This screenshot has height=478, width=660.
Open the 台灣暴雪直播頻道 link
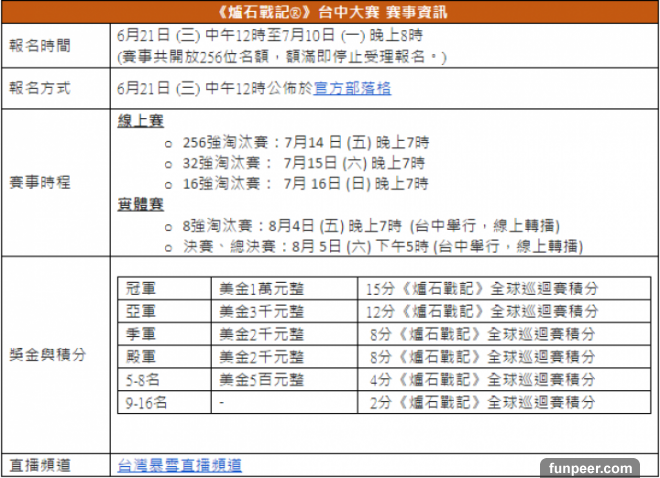click(179, 465)
